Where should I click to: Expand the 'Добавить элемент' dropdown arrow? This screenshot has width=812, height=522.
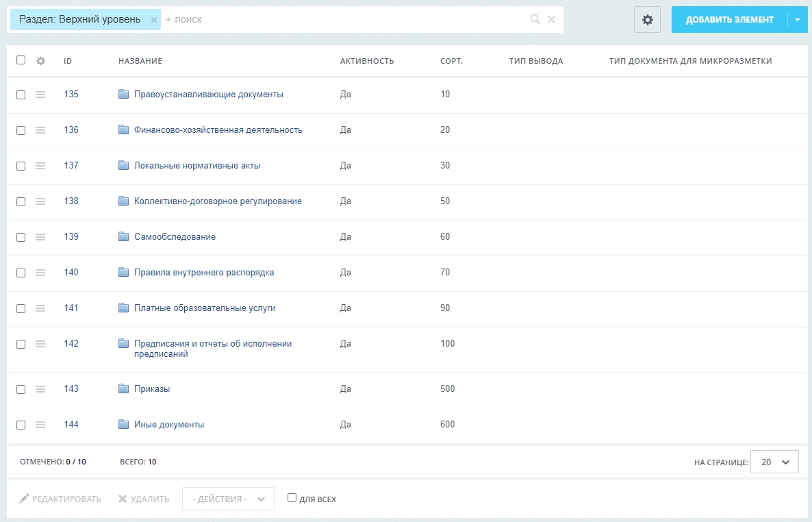click(798, 20)
